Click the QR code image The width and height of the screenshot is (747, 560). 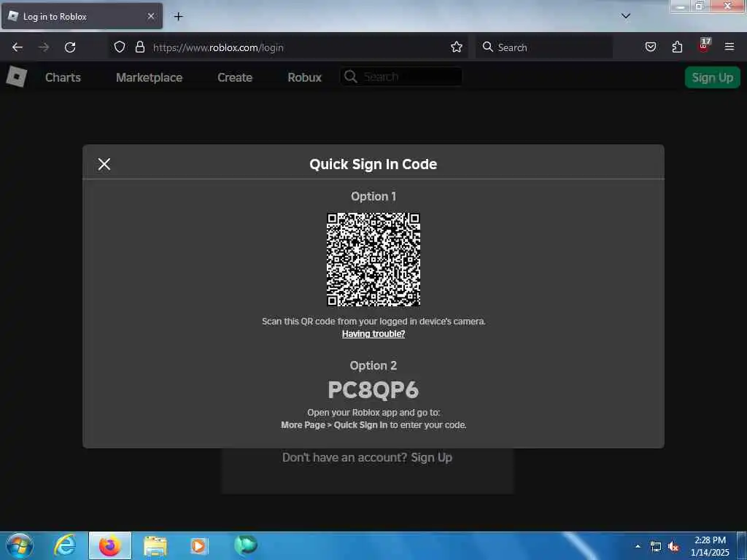373,260
